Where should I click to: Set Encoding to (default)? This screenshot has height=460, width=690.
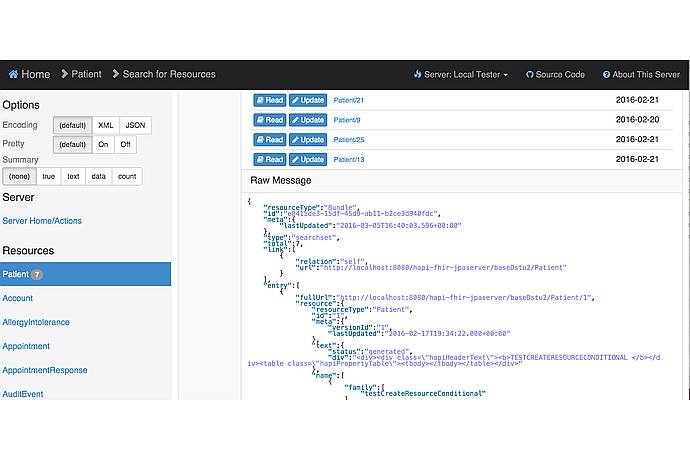point(73,125)
